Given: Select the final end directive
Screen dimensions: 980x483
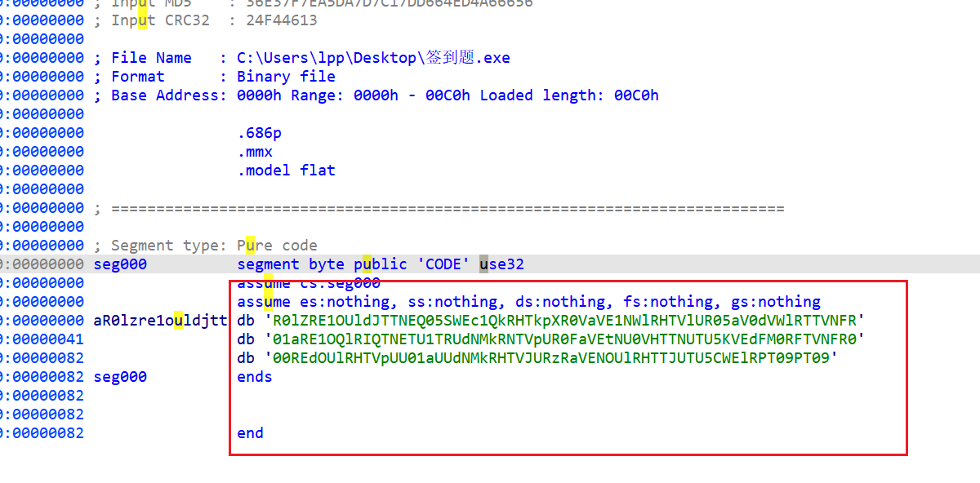Looking at the screenshot, I should pyautogui.click(x=249, y=432).
